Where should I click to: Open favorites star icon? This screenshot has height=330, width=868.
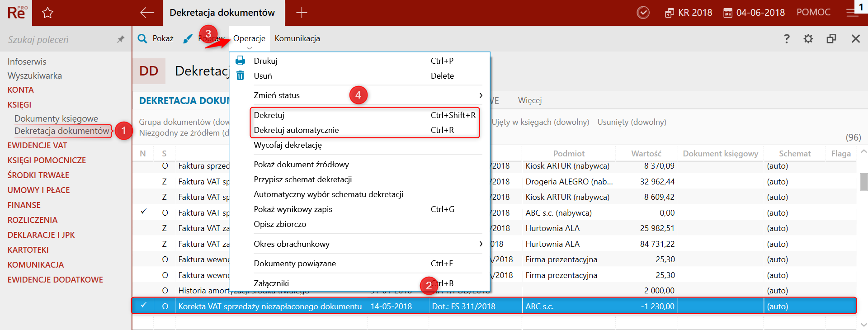coord(47,13)
